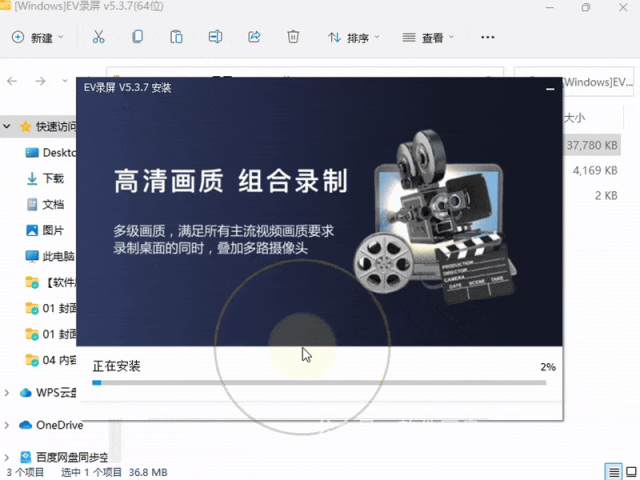Open the 【软件 folder in sidebar
The image size is (640, 480).
click(51, 282)
